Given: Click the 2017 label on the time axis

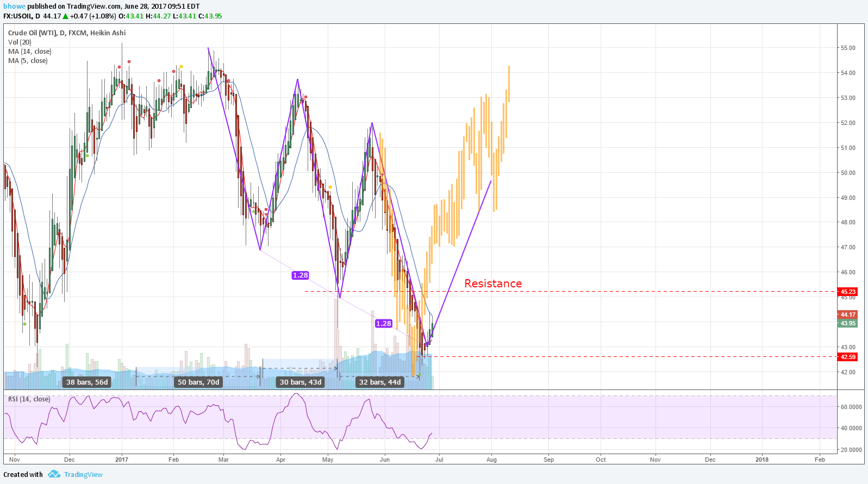Looking at the screenshot, I should [x=122, y=460].
